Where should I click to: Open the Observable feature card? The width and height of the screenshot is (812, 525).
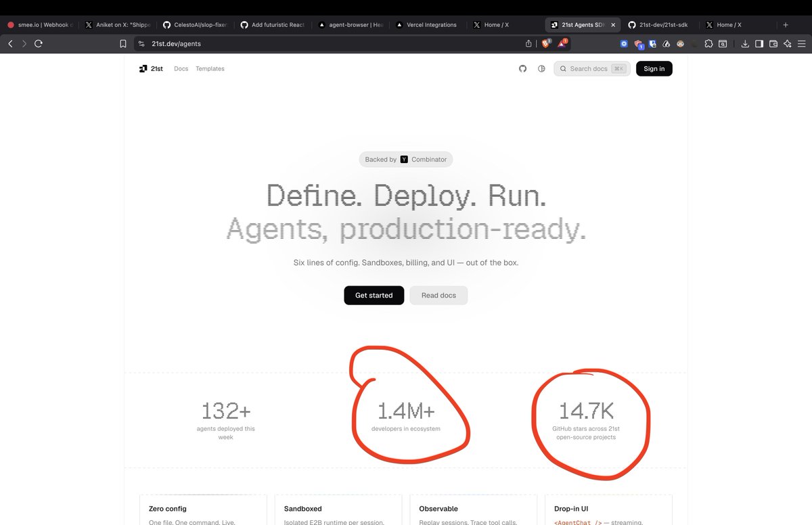[474, 509]
